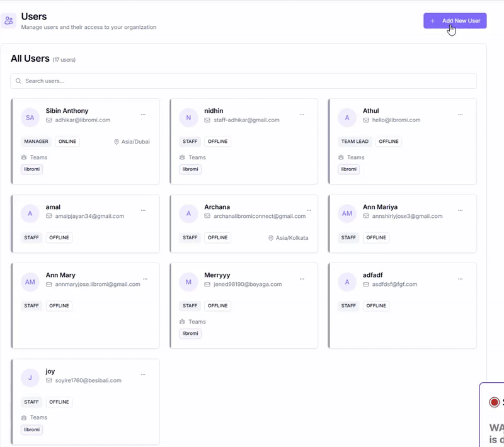This screenshot has width=504, height=447.
Task: Click the Users page header icon
Action: coord(9,21)
